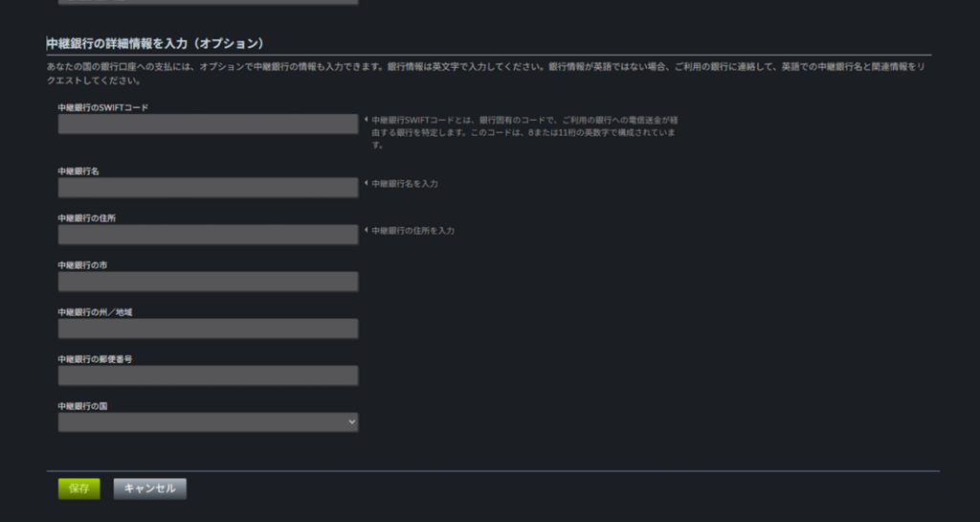Screen dimensions: 980x522
Task: Focus the 中継銀行の郵便番号 field
Action: tap(208, 375)
